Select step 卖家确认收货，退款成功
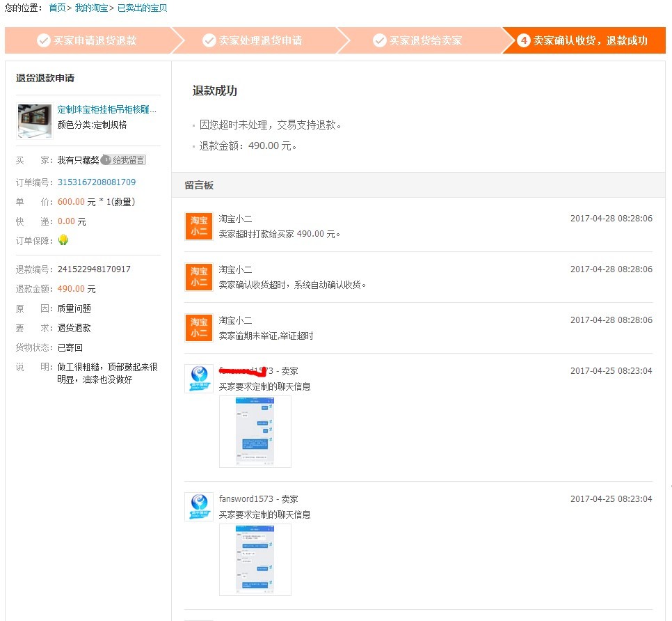The image size is (672, 621). click(584, 40)
